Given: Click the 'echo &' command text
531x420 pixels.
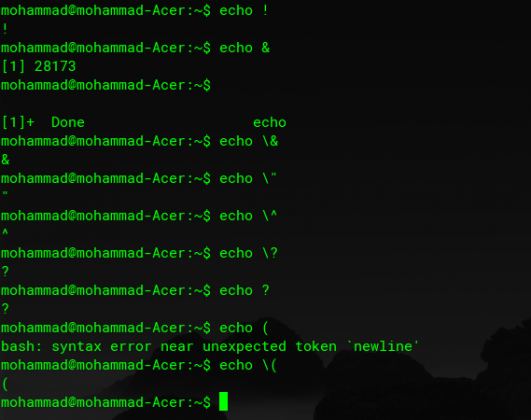Looking at the screenshot, I should [245, 48].
